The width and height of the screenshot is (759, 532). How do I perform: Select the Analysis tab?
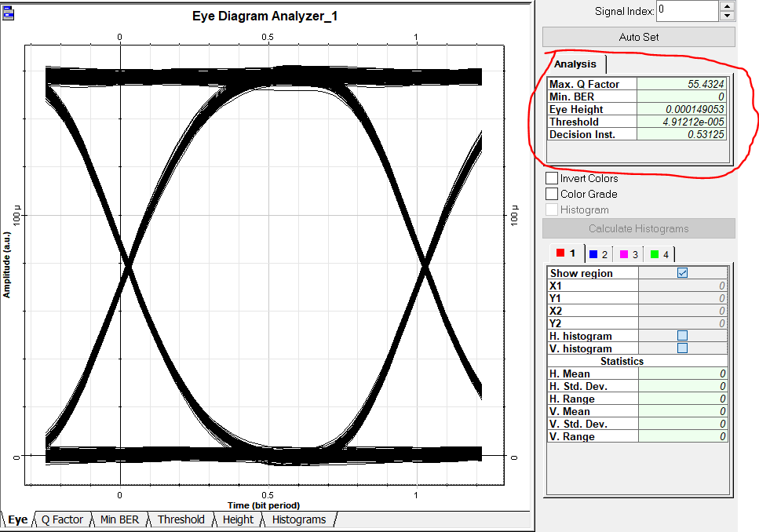point(575,64)
